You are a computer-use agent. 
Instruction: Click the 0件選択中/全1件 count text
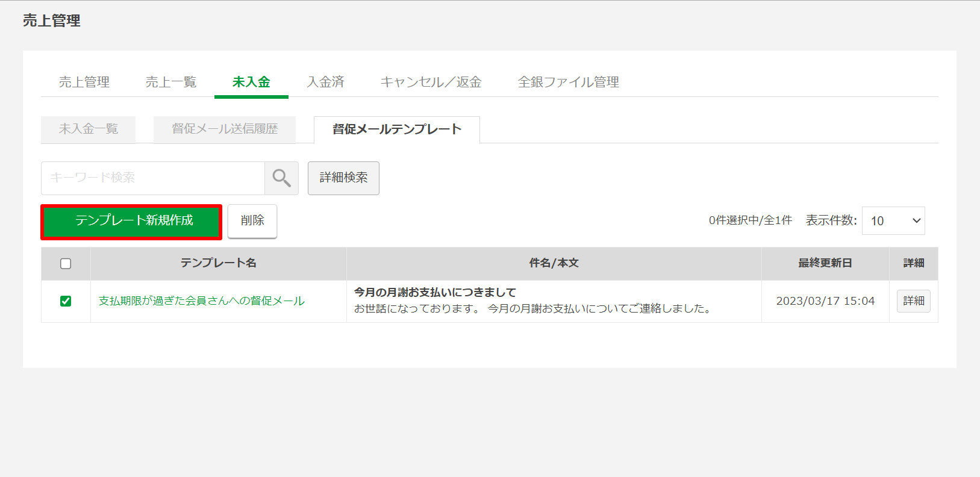click(751, 220)
